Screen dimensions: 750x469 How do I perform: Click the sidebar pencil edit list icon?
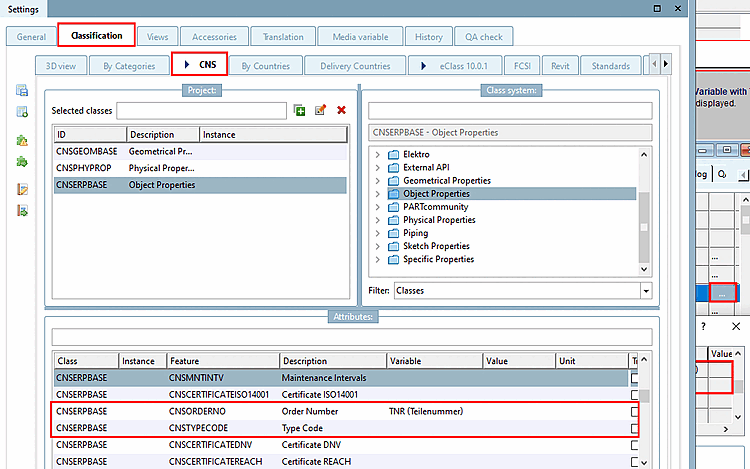click(22, 189)
